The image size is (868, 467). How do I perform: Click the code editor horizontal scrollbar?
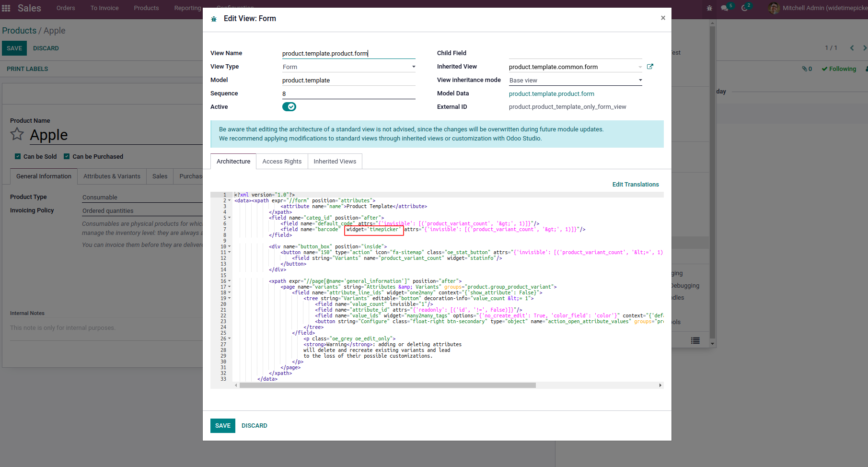pyautogui.click(x=387, y=385)
